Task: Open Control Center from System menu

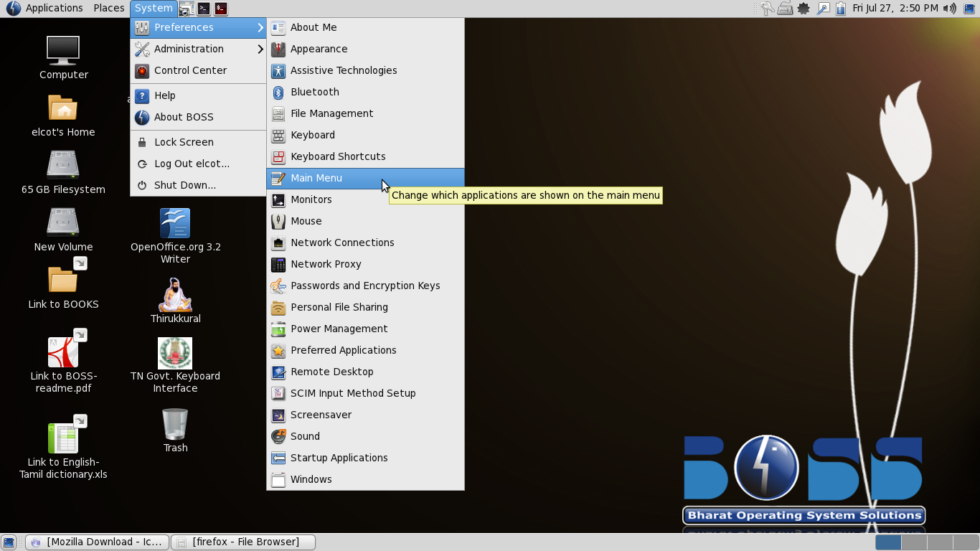Action: point(199,70)
